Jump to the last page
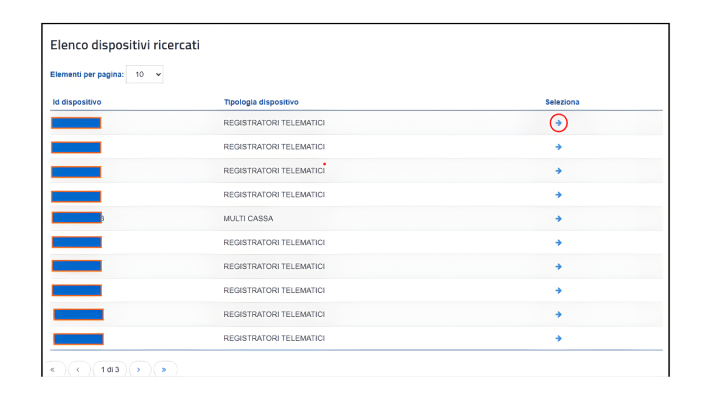The image size is (720, 405). click(165, 369)
